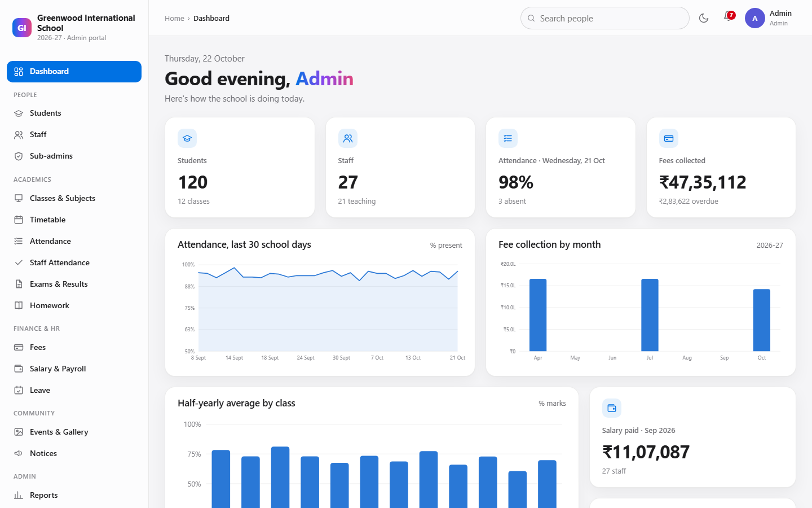
Task: Open the 98% attendance stat card
Action: 561,168
